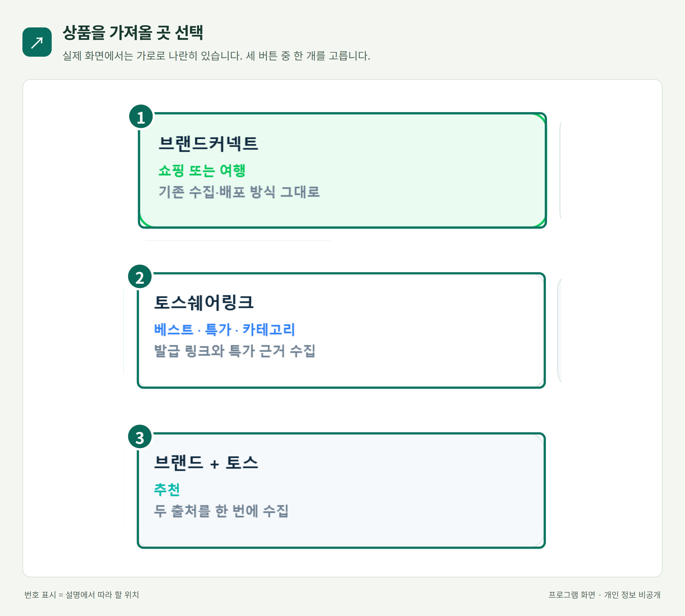Click the number 3 circle badge
685x616 pixels.
[140, 437]
